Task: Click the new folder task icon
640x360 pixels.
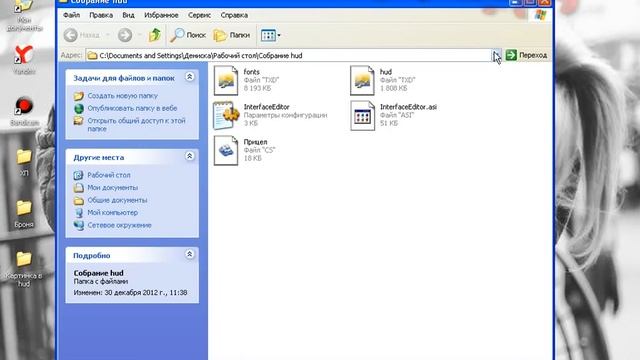Action: 79,96
